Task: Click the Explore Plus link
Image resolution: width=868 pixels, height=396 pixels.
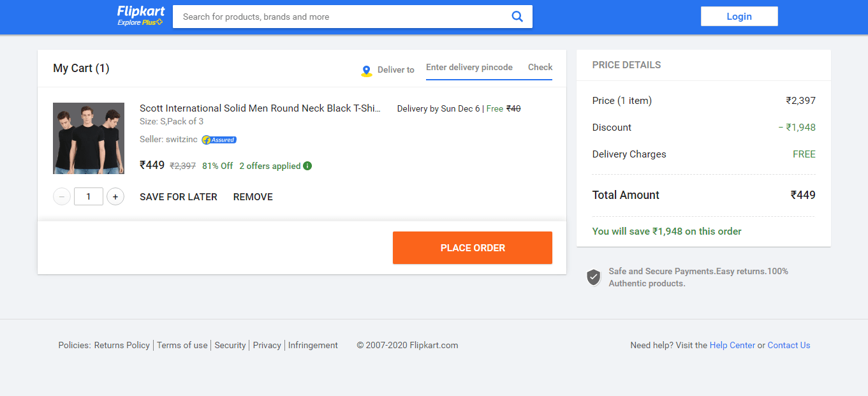Action: pyautogui.click(x=140, y=23)
